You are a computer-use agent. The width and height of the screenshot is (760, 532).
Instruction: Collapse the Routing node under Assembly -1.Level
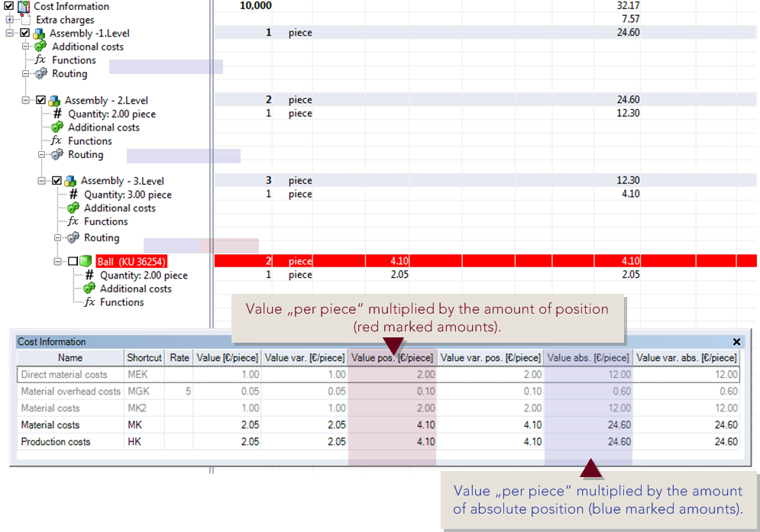(x=25, y=73)
